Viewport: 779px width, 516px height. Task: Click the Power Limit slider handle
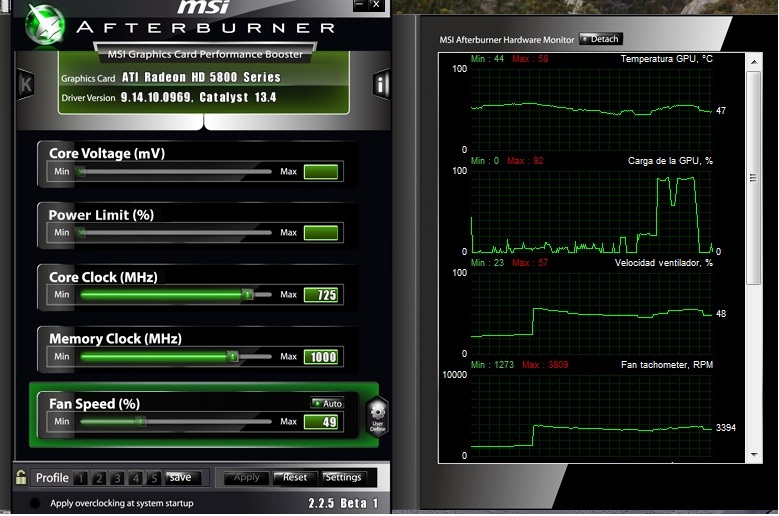coord(81,232)
